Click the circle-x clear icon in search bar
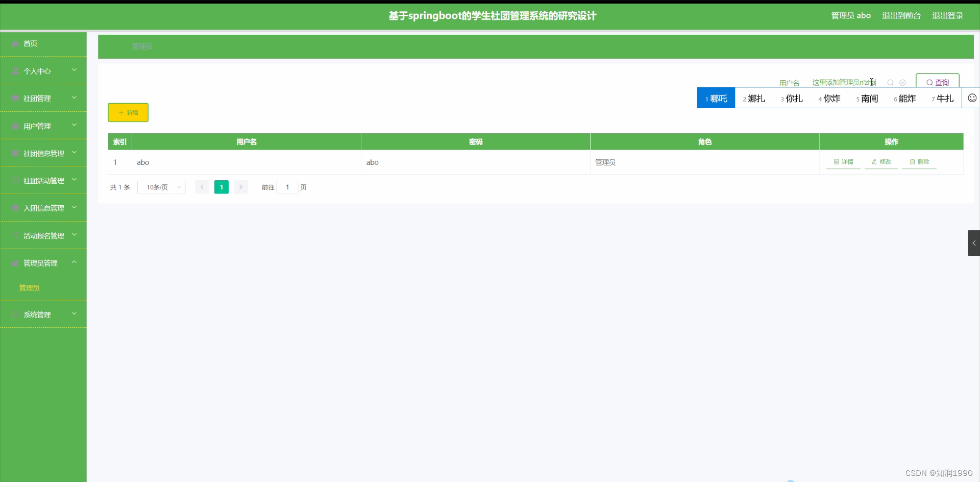The width and height of the screenshot is (980, 482). point(903,82)
